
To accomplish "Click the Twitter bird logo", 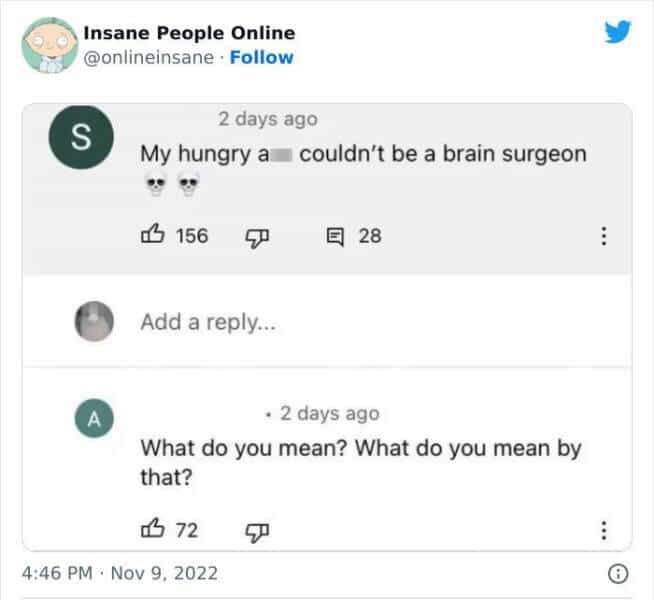I will tap(618, 32).
